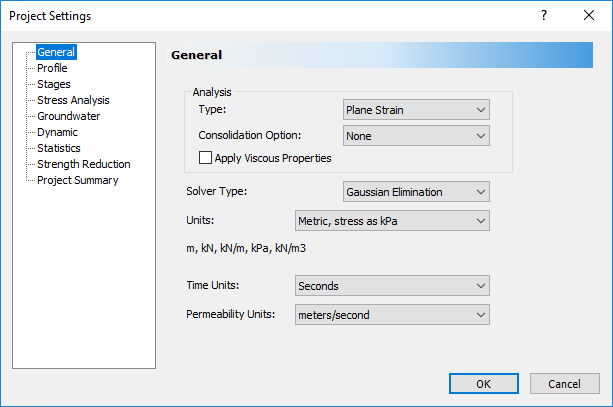This screenshot has height=407, width=613.
Task: Select General in the settings tree
Action: [55, 52]
